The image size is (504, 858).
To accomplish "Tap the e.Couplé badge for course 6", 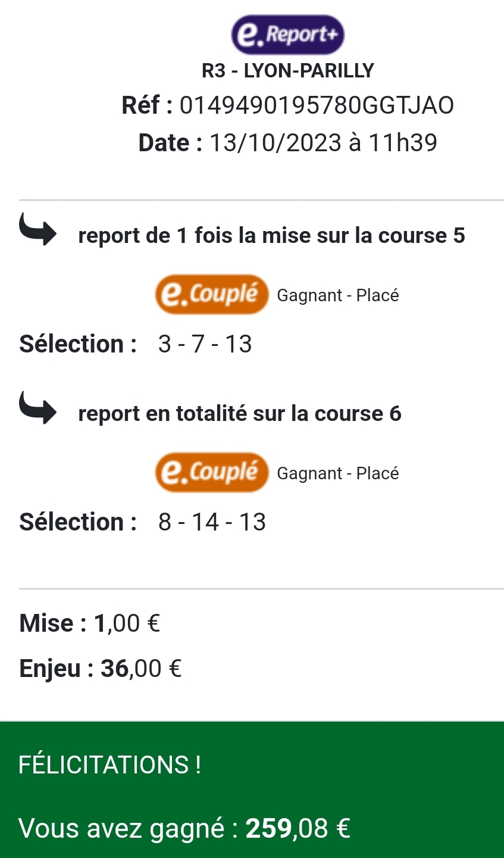I will click(x=212, y=472).
